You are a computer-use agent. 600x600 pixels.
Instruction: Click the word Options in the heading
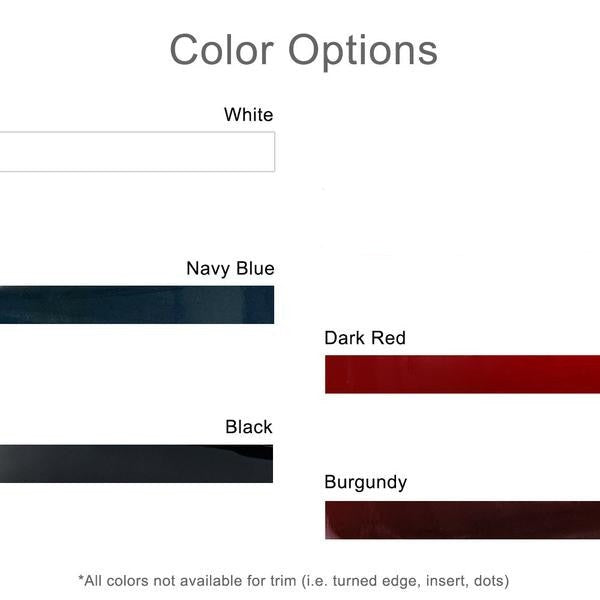coord(363,50)
